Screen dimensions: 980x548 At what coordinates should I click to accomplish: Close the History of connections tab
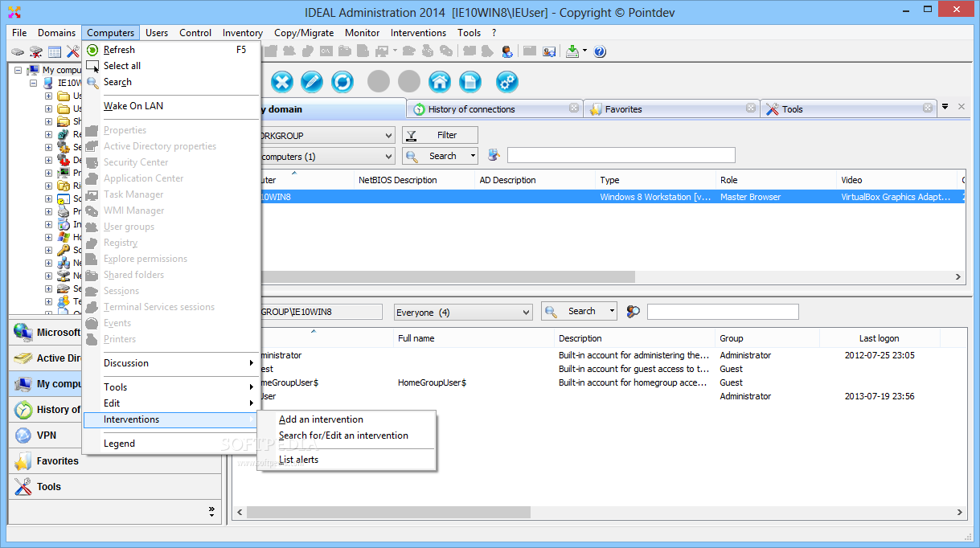pyautogui.click(x=574, y=108)
